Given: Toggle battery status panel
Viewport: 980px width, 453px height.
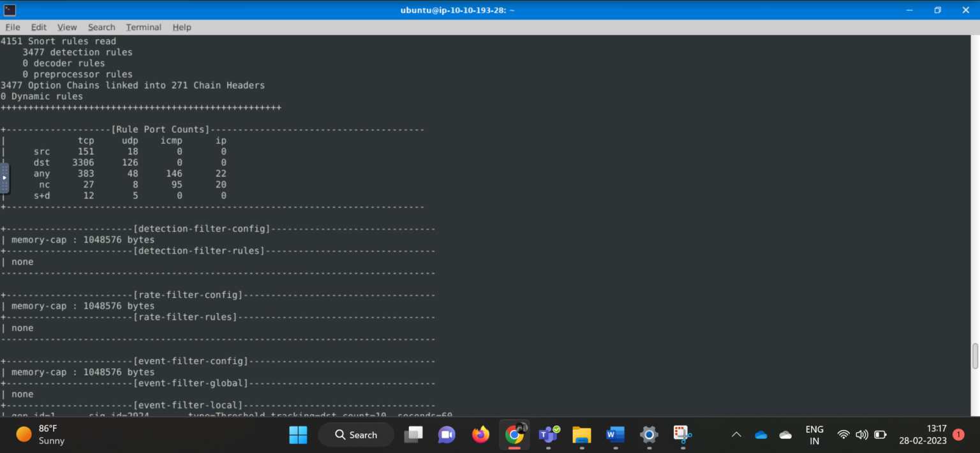Looking at the screenshot, I should click(x=880, y=434).
